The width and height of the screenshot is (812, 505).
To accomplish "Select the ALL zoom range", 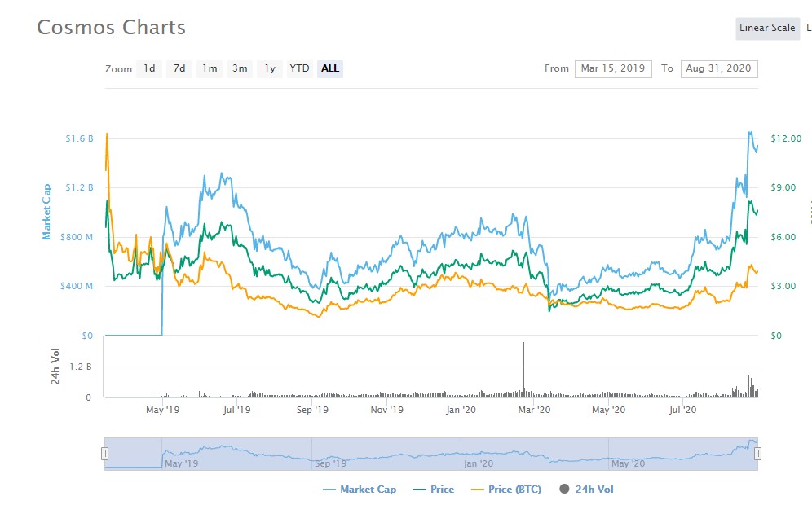I will tap(330, 68).
